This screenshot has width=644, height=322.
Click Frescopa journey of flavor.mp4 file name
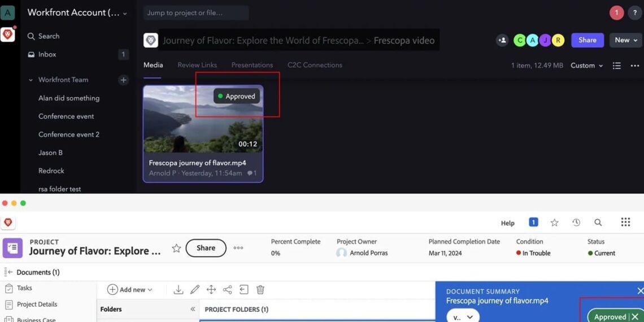coord(198,163)
